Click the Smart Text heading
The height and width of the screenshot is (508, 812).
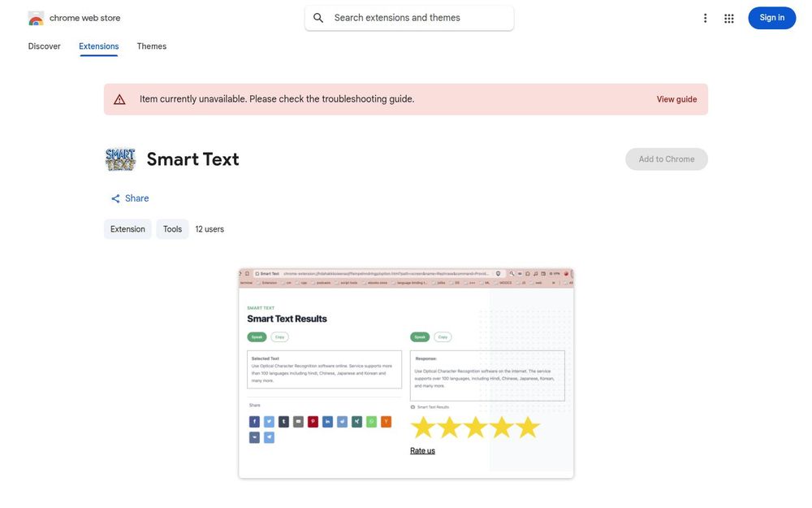point(192,159)
